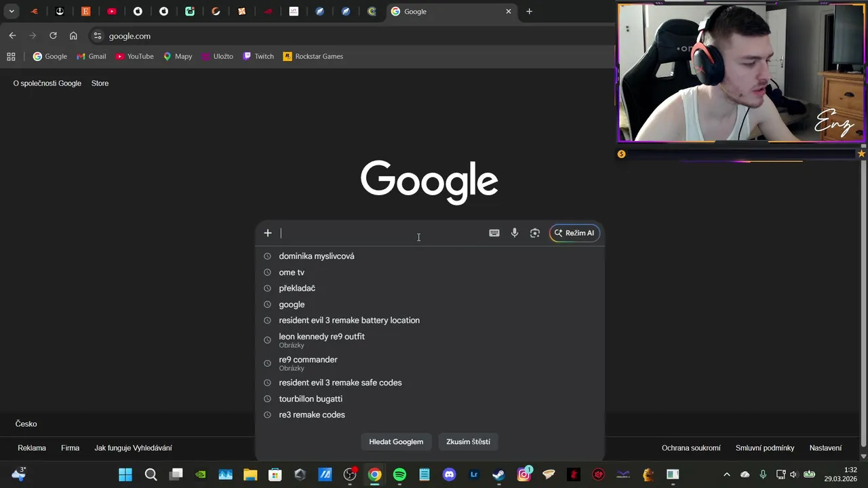Open Instagram from taskbar
The height and width of the screenshot is (488, 868).
(524, 474)
